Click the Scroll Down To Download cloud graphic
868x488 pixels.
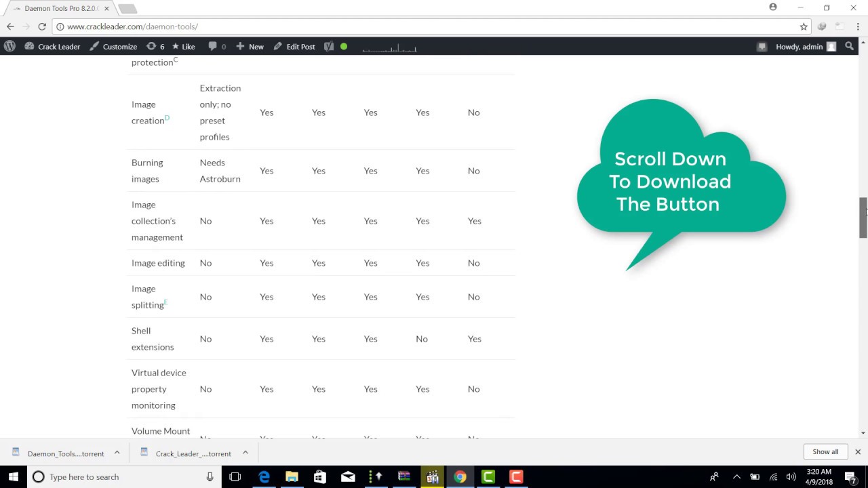click(x=681, y=184)
